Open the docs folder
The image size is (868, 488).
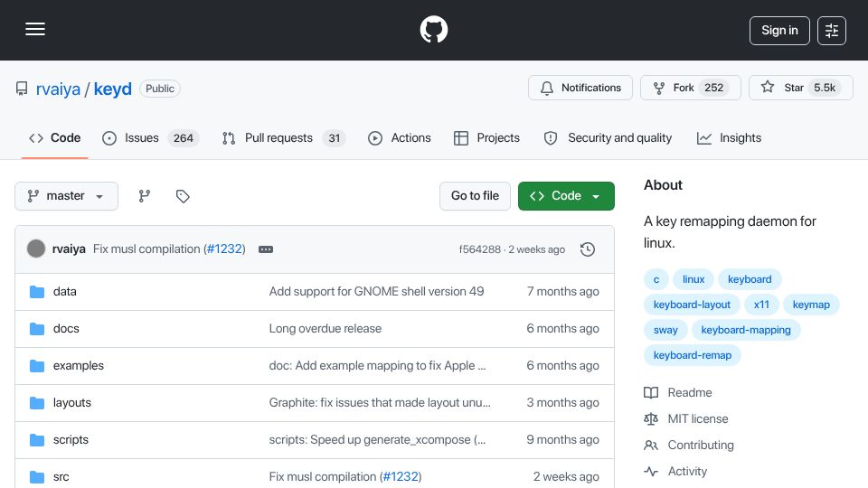66,329
